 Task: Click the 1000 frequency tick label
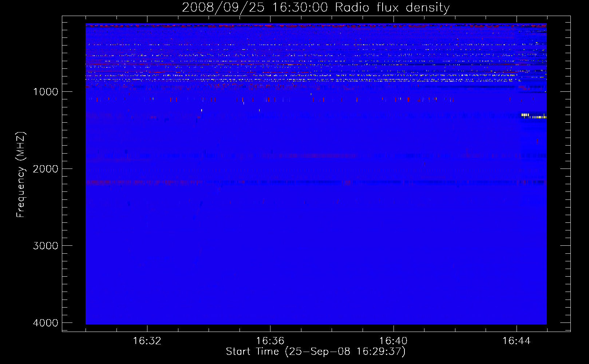coord(46,92)
